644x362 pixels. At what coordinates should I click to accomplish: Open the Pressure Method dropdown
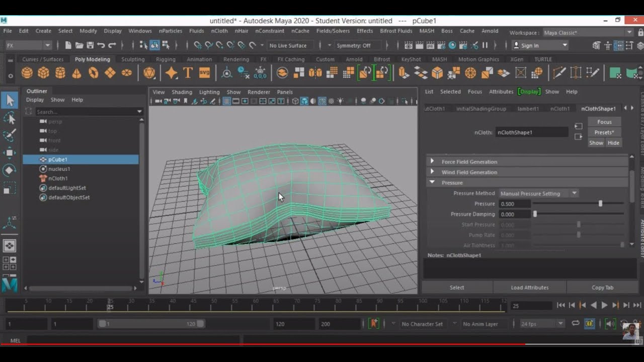coord(538,194)
